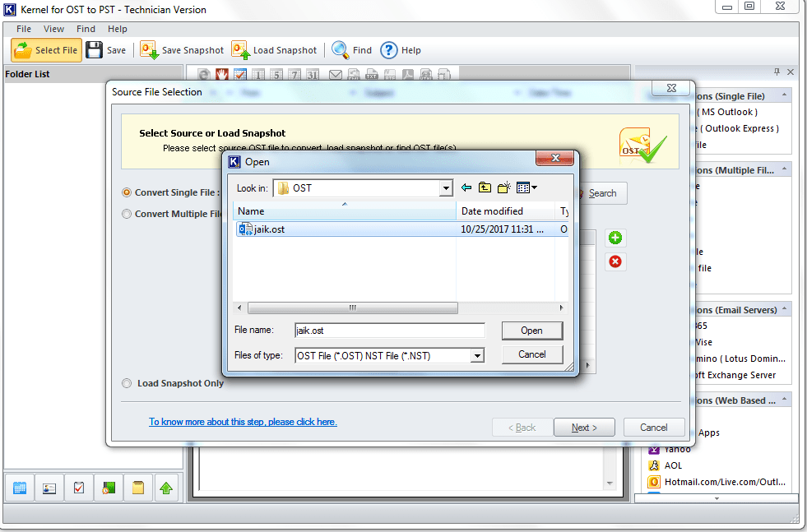Open the Calendar view icon in bottom bar
This screenshot has height=532, width=807.
(20, 488)
